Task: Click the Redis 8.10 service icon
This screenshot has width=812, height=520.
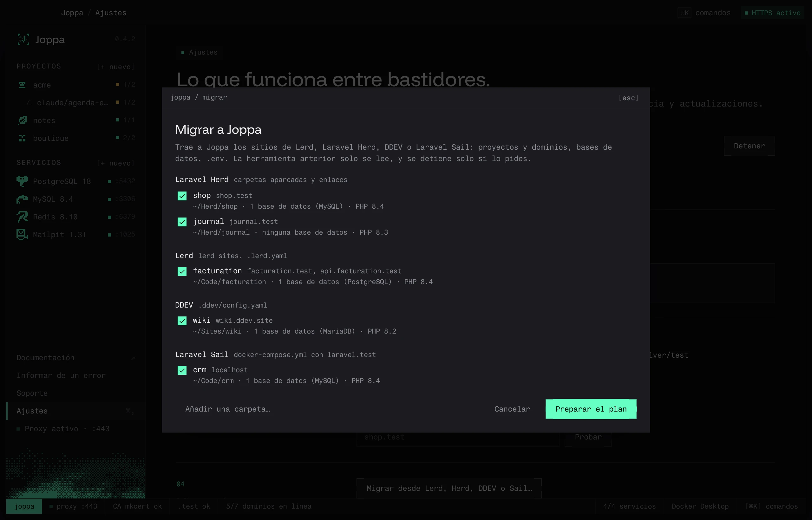Action: click(22, 217)
